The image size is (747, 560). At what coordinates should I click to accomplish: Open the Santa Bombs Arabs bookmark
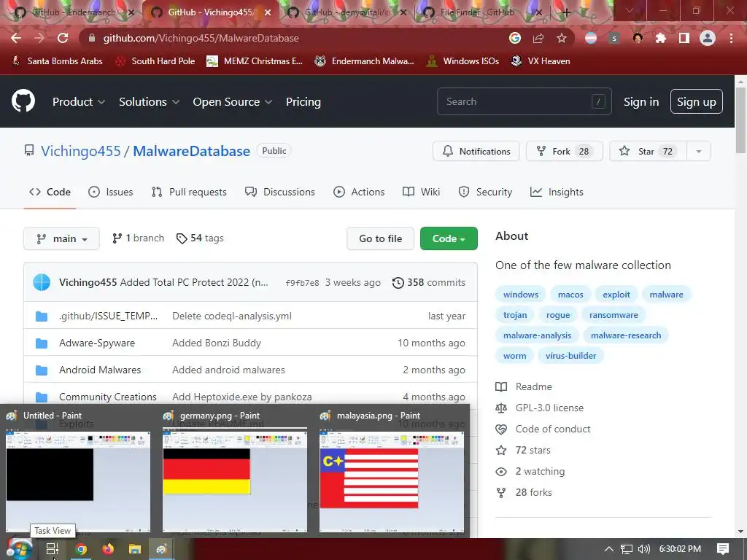click(57, 61)
